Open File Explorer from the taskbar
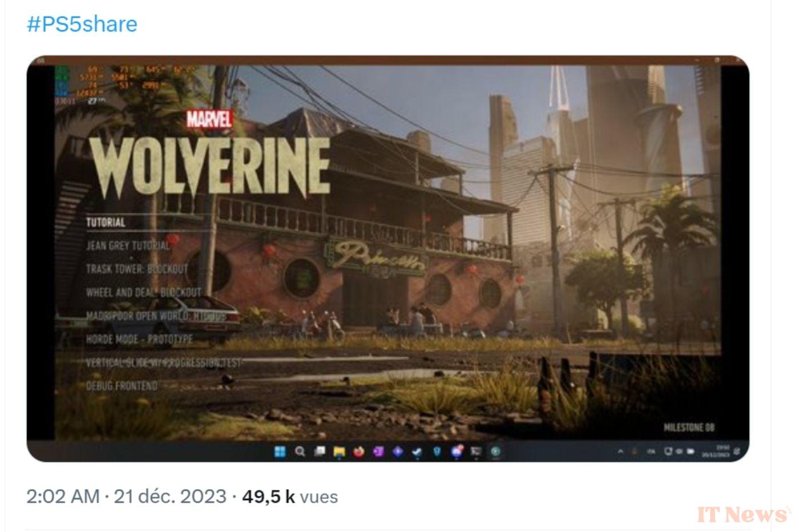 tap(339, 453)
